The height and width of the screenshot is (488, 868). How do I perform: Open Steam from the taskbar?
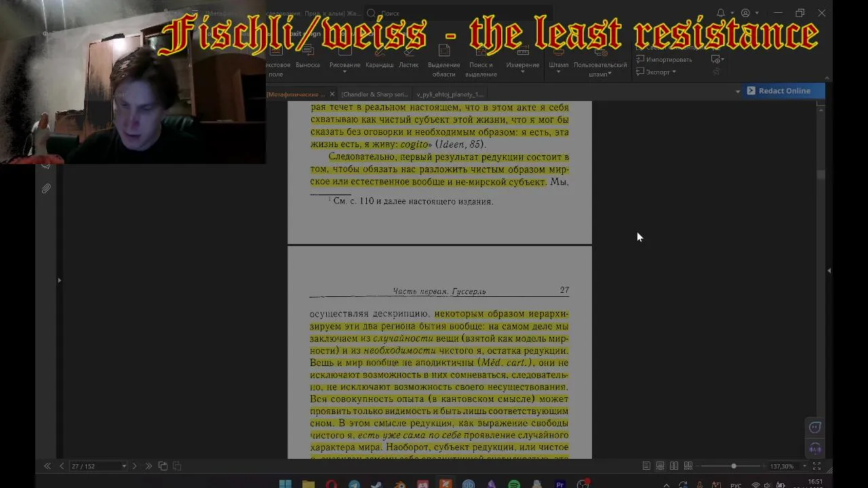coord(377,484)
